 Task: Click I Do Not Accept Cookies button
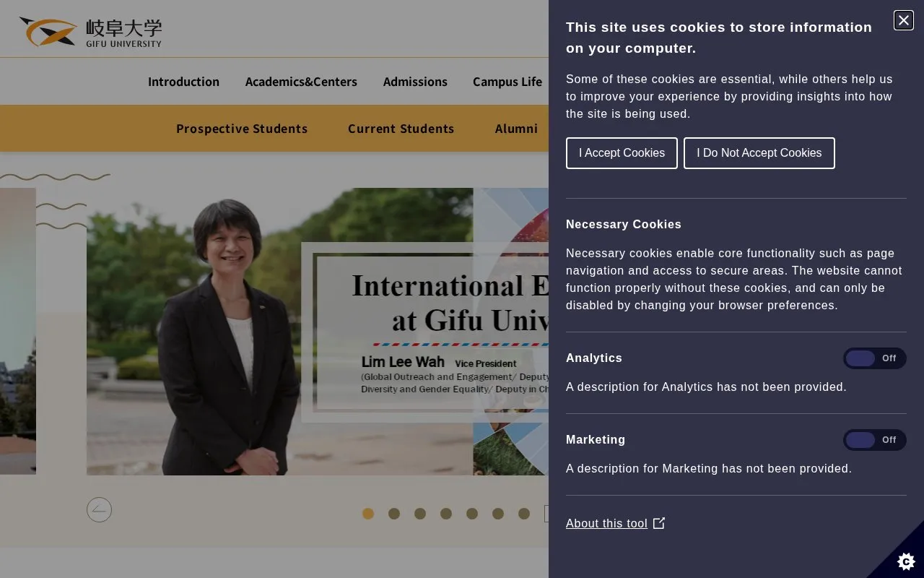click(759, 153)
